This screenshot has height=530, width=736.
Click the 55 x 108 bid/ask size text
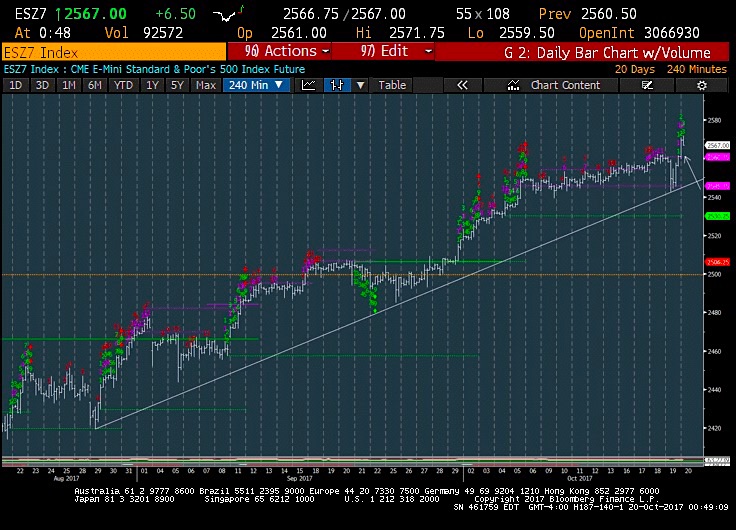[x=483, y=14]
